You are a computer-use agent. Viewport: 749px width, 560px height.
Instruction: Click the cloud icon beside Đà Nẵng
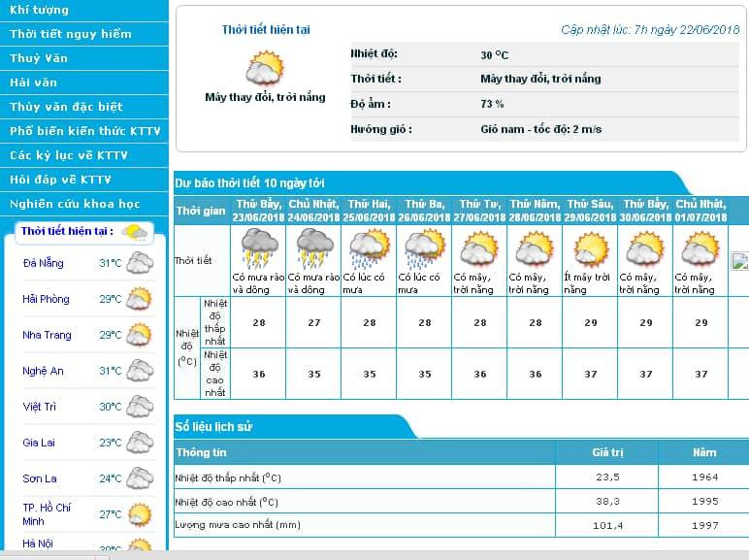coord(140,263)
